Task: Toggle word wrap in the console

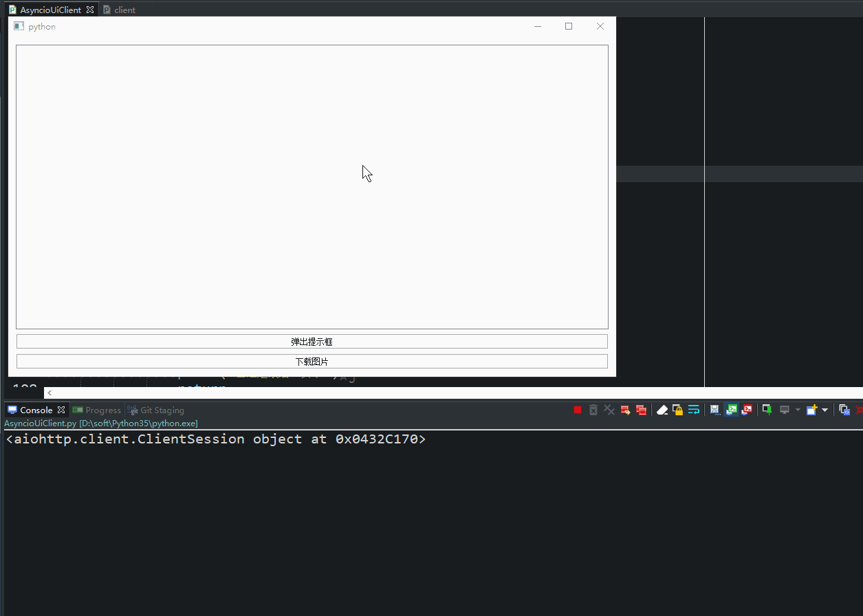Action: click(x=693, y=409)
